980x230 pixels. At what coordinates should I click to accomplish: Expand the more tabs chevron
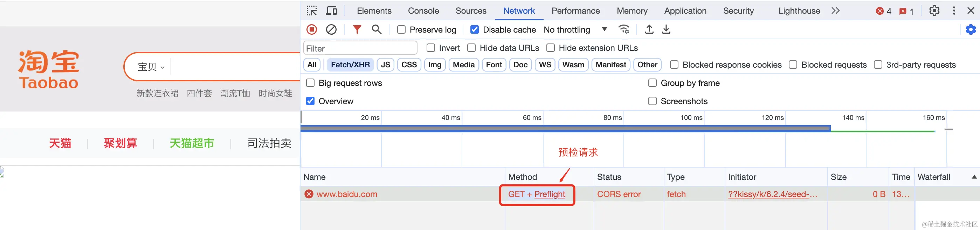pos(835,11)
